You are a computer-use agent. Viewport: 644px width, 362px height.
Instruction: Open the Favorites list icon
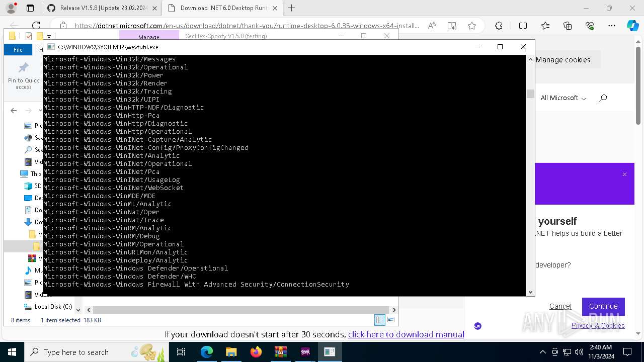[545, 26]
